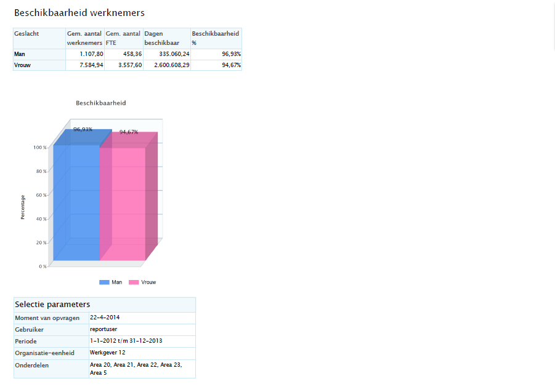Click the 96,93% label above the blue bar

click(x=83, y=129)
